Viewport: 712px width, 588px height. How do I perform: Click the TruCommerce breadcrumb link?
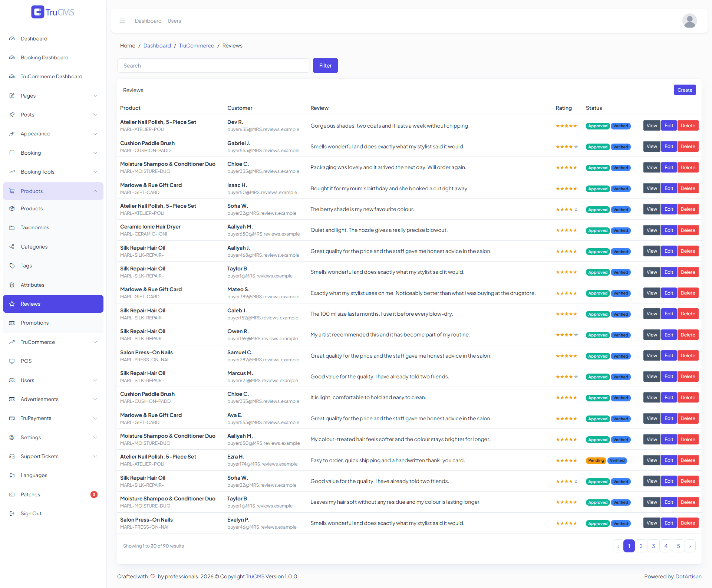[x=197, y=46]
